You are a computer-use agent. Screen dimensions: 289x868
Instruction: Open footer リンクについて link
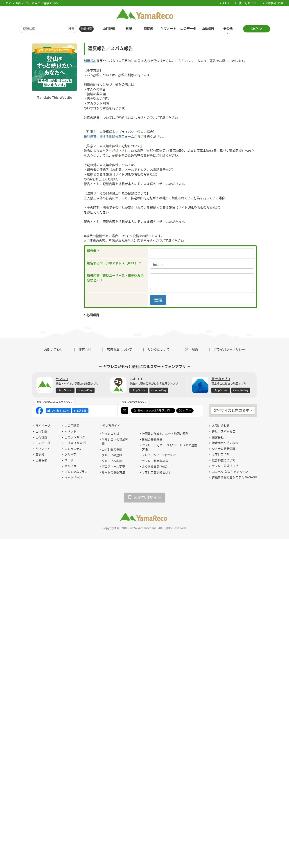coord(158,349)
